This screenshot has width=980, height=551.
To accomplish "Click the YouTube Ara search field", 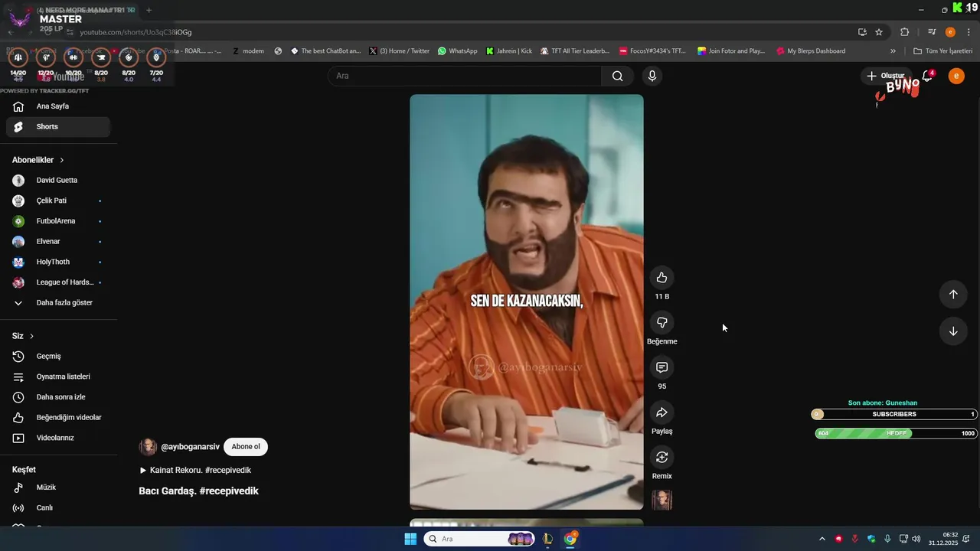I will point(465,76).
